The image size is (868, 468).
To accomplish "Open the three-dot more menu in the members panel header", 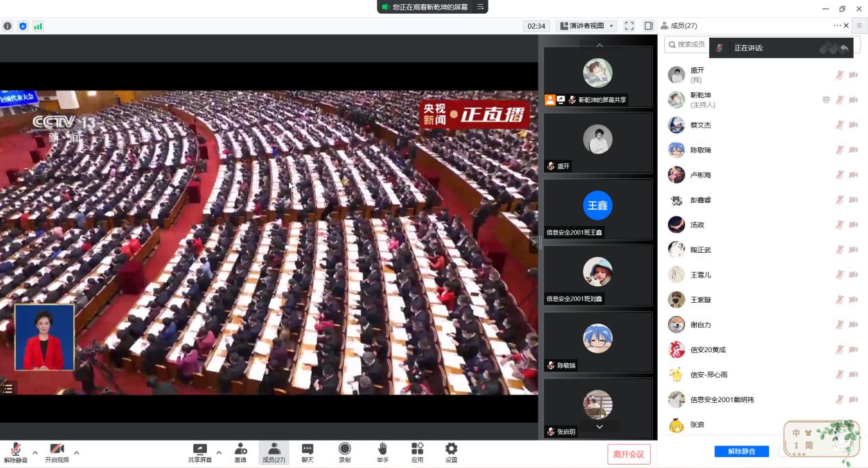I will (837, 25).
